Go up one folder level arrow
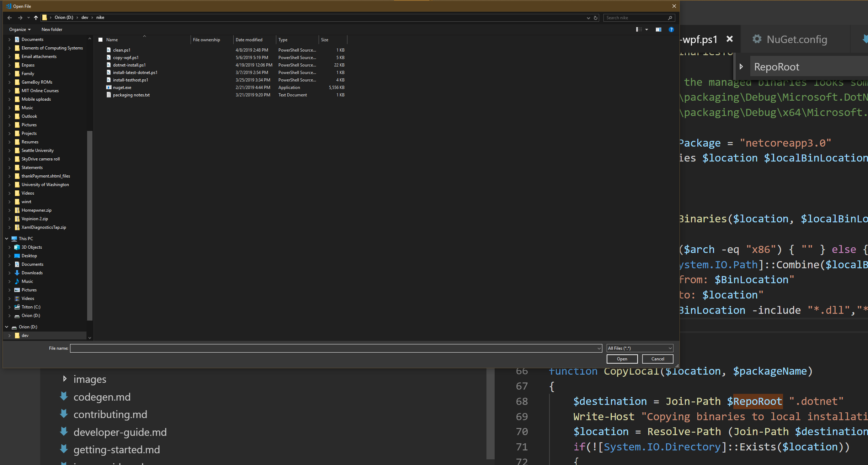 click(36, 17)
